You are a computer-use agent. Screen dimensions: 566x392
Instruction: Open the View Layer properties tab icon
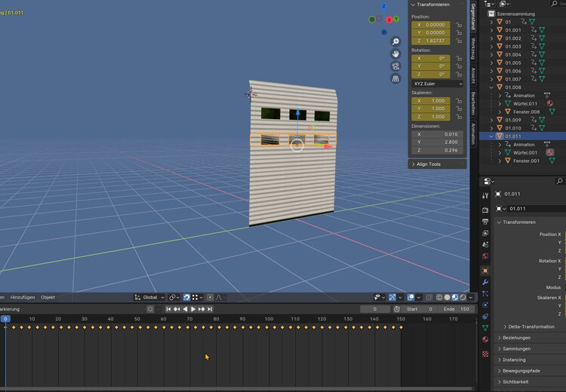pyautogui.click(x=485, y=233)
